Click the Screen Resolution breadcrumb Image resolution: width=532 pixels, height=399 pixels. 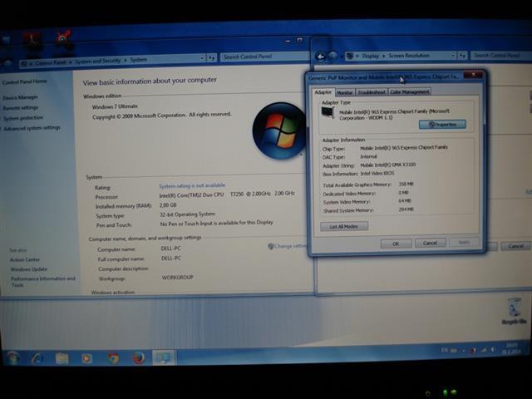coord(409,56)
